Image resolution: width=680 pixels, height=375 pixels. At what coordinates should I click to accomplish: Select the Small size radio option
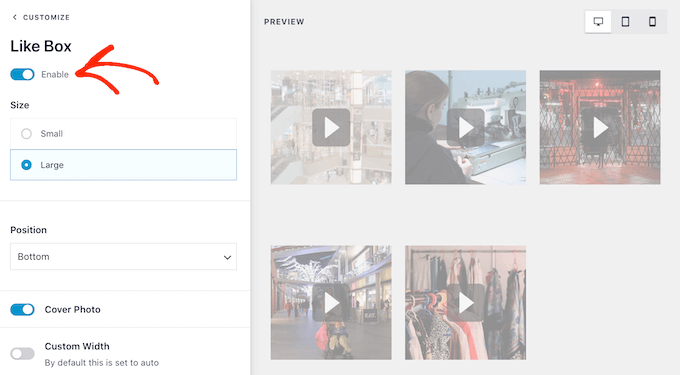124,134
